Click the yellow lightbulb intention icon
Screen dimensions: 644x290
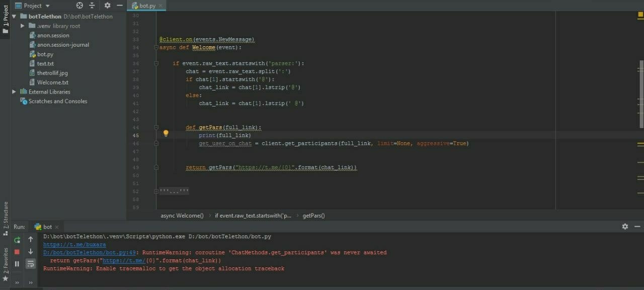tap(166, 133)
